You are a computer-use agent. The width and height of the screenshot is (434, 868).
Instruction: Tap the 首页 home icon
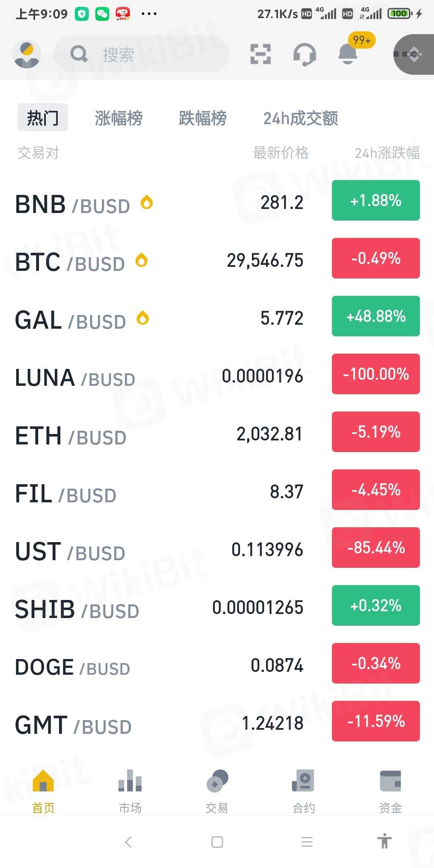point(43,782)
